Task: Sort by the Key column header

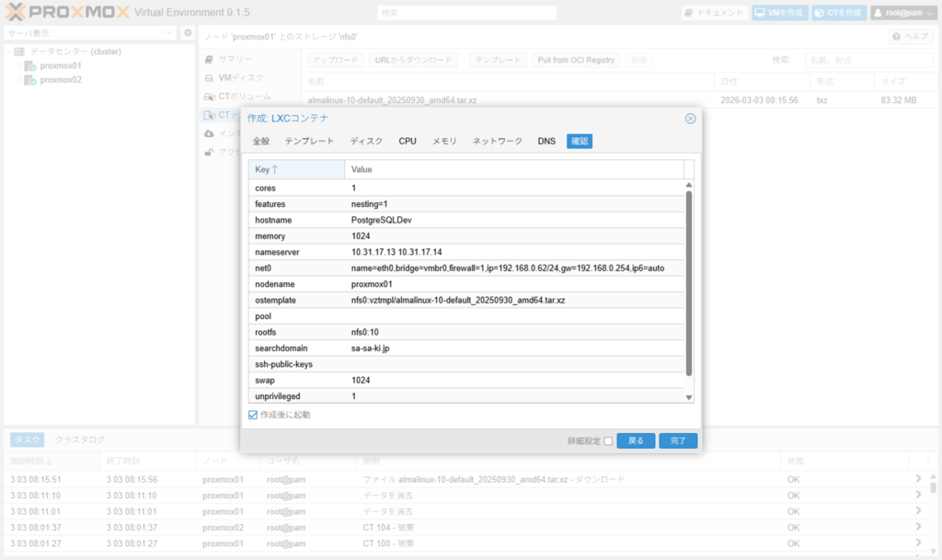Action: [x=295, y=169]
